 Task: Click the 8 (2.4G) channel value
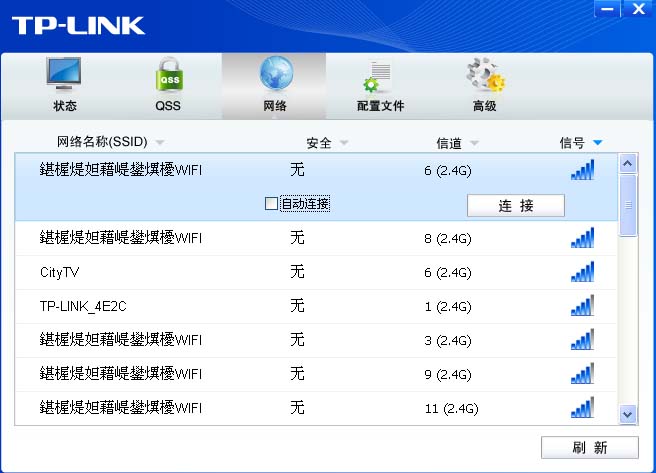point(448,239)
